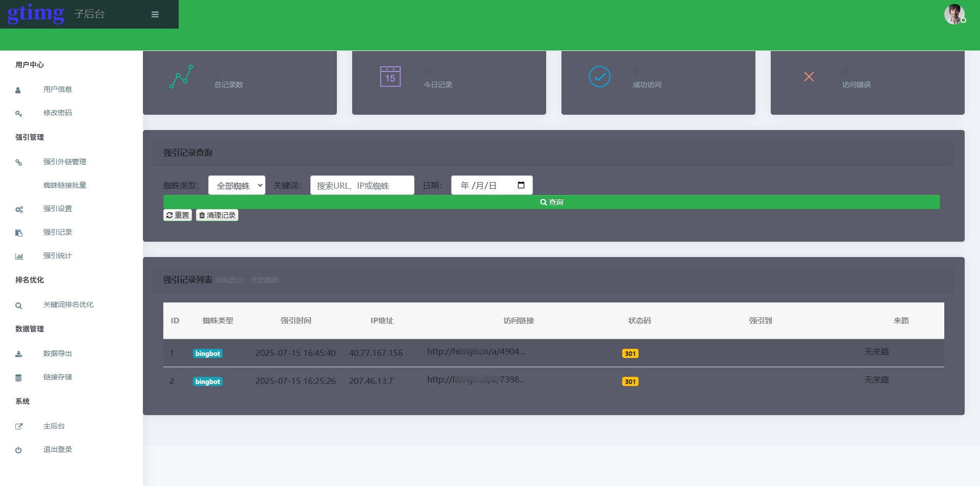The width and height of the screenshot is (980, 486).
Task: Click the search icon beside 关键词排名优化
Action: click(18, 305)
